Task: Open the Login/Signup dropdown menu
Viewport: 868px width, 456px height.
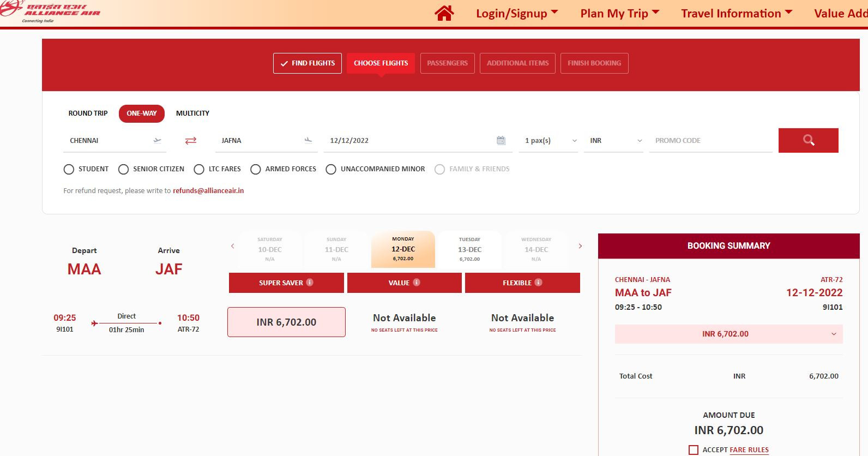Action: (x=517, y=14)
